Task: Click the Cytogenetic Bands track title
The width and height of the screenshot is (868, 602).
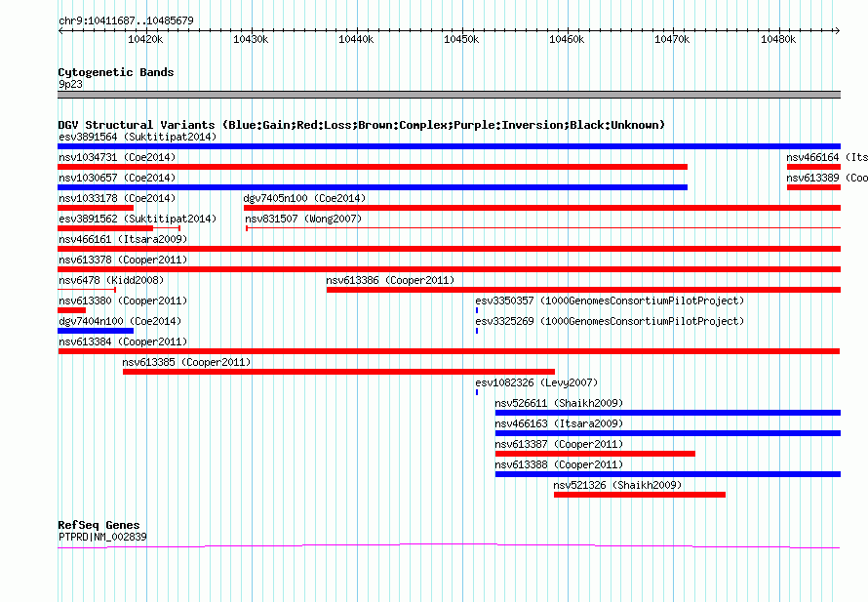Action: 116,72
